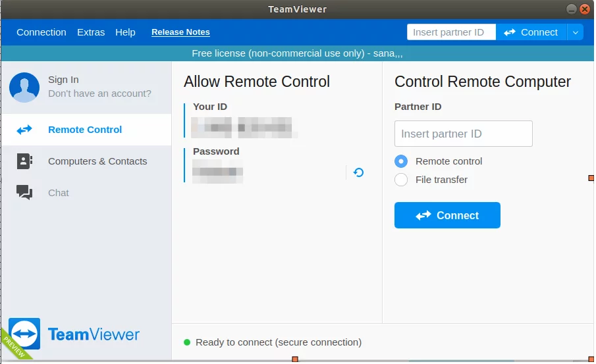Click "Don't have an account?" link

point(99,93)
